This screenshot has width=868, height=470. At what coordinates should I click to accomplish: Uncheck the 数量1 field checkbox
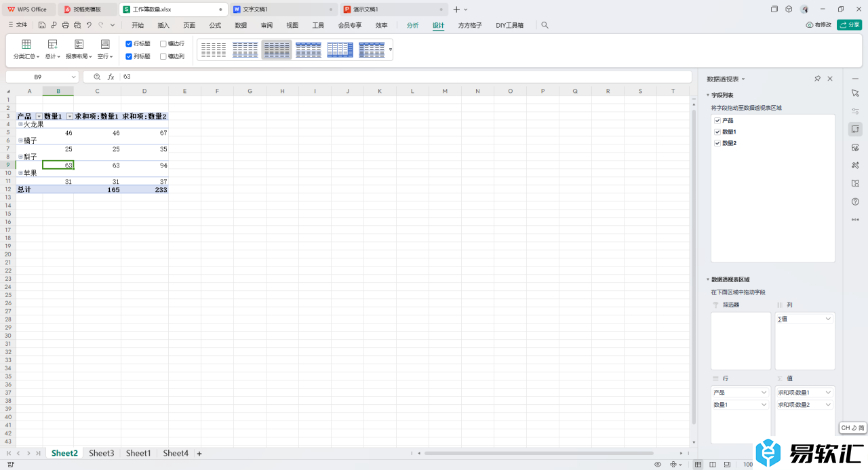tap(717, 132)
